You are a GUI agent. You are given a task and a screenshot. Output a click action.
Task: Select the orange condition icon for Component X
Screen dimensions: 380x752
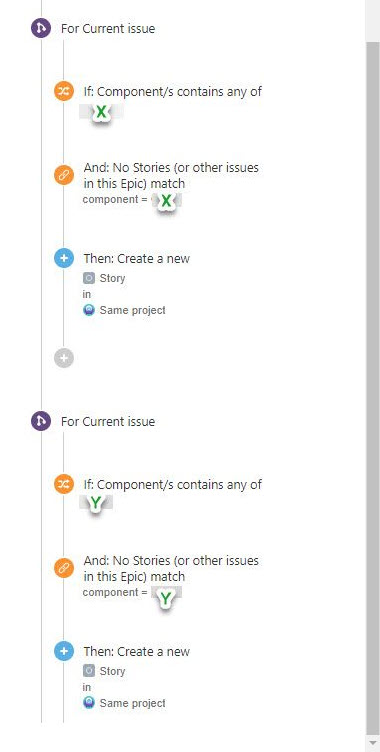pos(64,91)
